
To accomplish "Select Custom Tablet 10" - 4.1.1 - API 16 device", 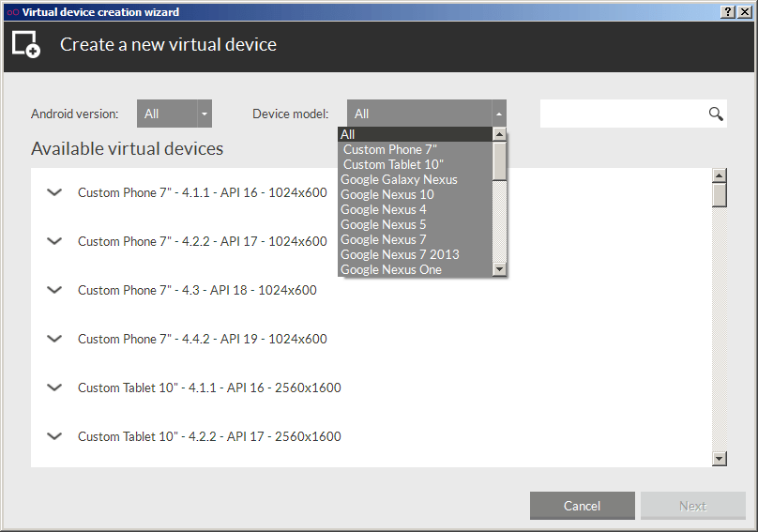I will 209,388.
